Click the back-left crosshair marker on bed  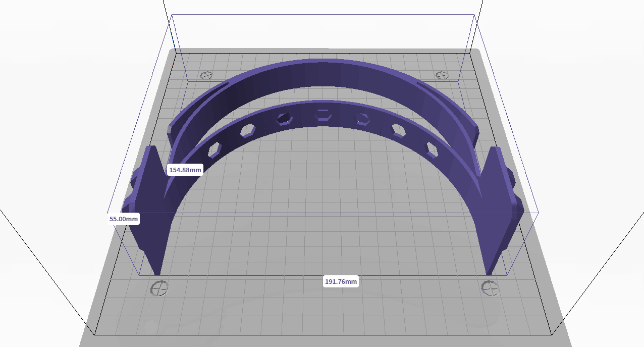point(206,75)
